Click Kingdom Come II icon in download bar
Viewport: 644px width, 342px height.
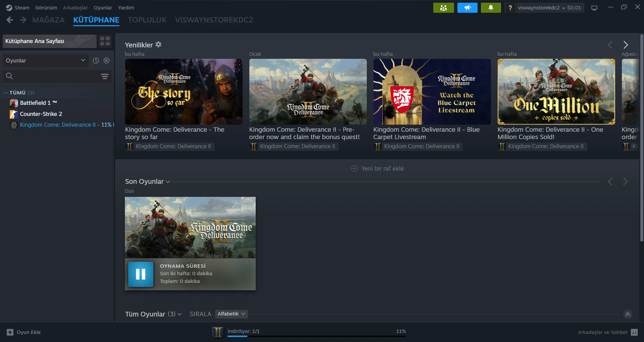(x=218, y=332)
